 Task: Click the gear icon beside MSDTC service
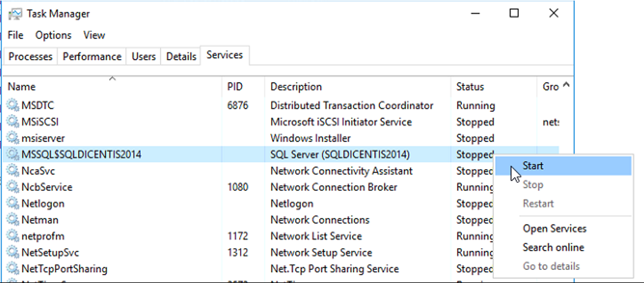coord(12,106)
